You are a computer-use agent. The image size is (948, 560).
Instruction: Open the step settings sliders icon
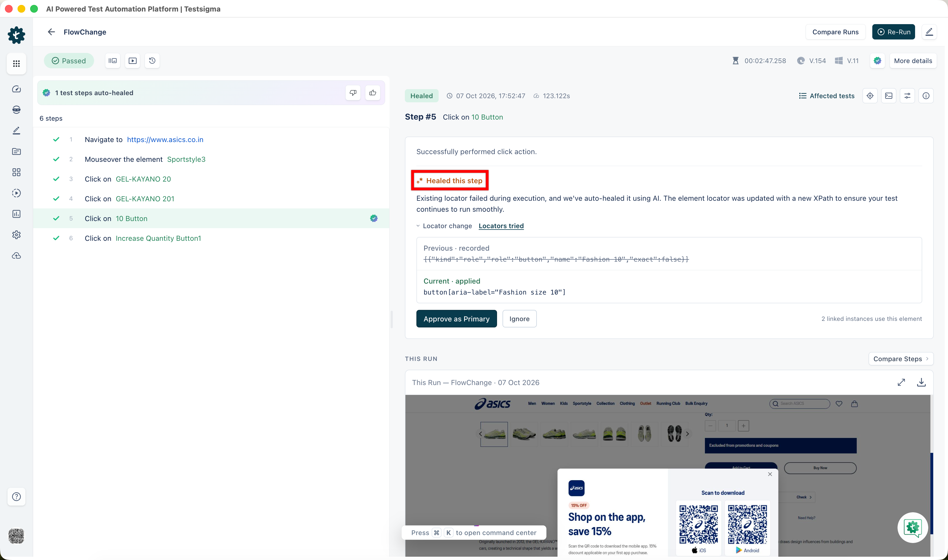pos(907,96)
